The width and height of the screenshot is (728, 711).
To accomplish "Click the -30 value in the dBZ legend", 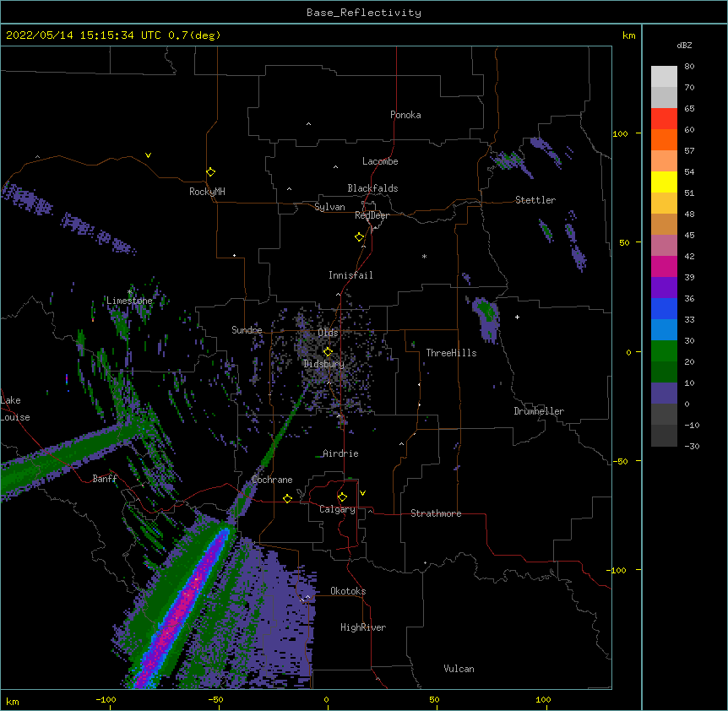I will 692,446.
